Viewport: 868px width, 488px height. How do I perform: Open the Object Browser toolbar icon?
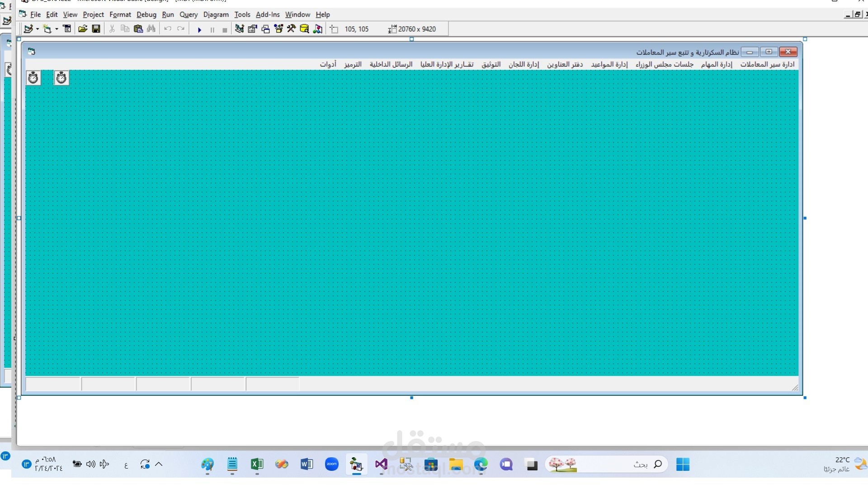coord(278,29)
